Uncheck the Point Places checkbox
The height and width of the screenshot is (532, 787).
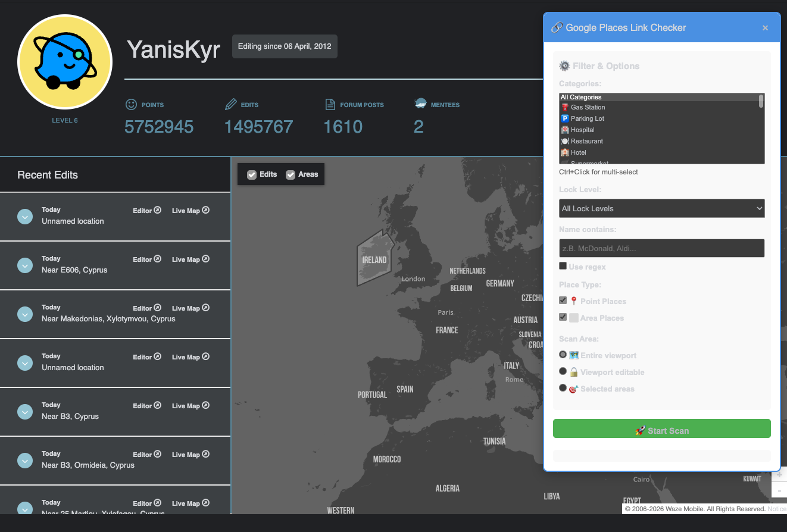click(x=563, y=301)
